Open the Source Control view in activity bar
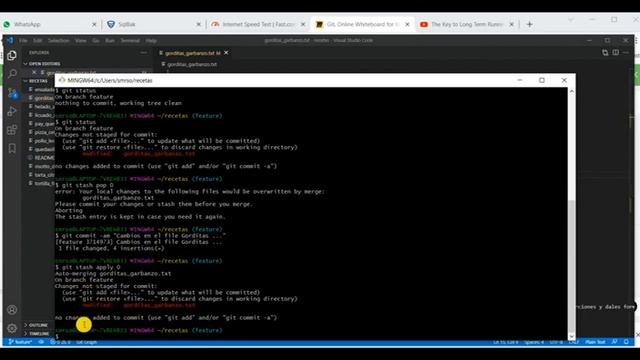This screenshot has height=360, width=640. (12, 93)
